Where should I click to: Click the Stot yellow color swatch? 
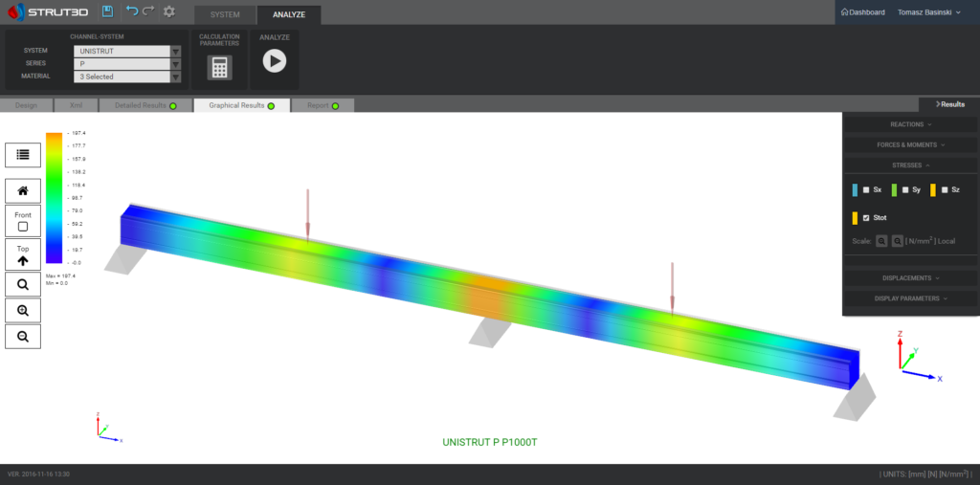[855, 218]
